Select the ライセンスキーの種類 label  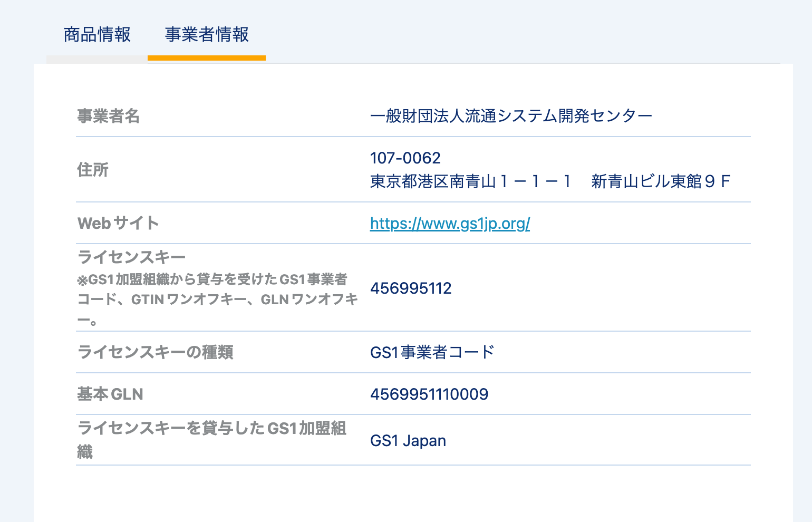coord(157,352)
